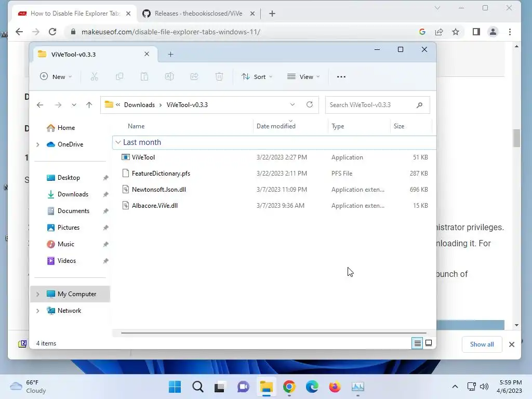The image size is (532, 399).
Task: Open Chrome three-dot menu
Action: click(x=510, y=32)
